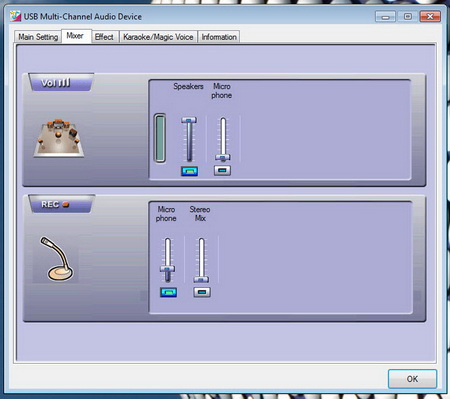
Task: Click the desktop microphone icon
Action: coord(57,259)
